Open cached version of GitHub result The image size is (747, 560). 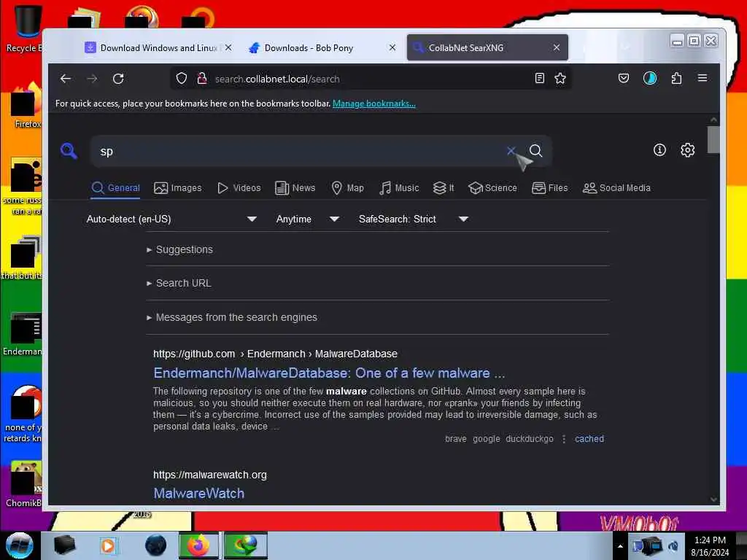tap(589, 439)
